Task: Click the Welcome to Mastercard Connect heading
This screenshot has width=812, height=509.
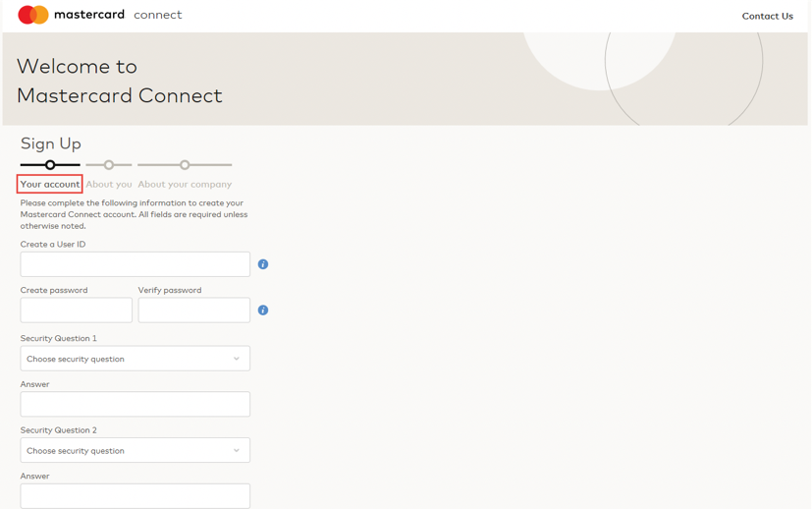Action: [x=120, y=81]
